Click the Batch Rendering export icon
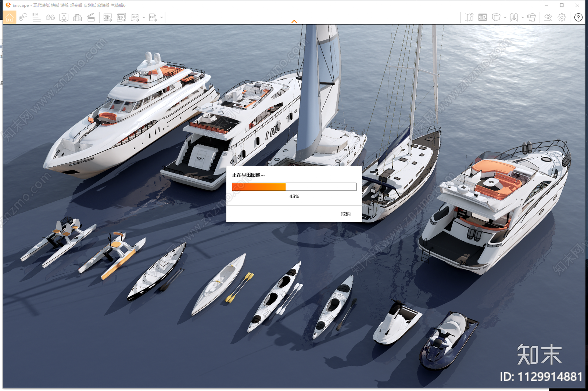The image size is (588, 391). 121,17
